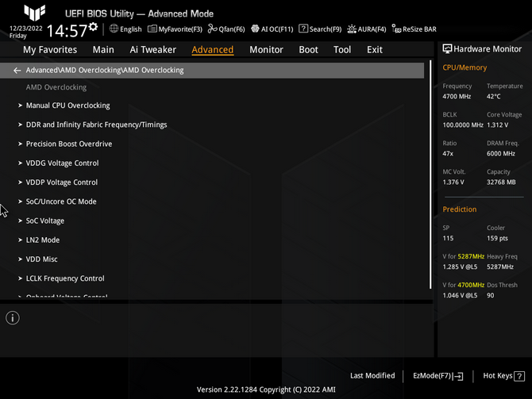Click the 47x ratio value
The width and height of the screenshot is (532, 399).
click(448, 154)
